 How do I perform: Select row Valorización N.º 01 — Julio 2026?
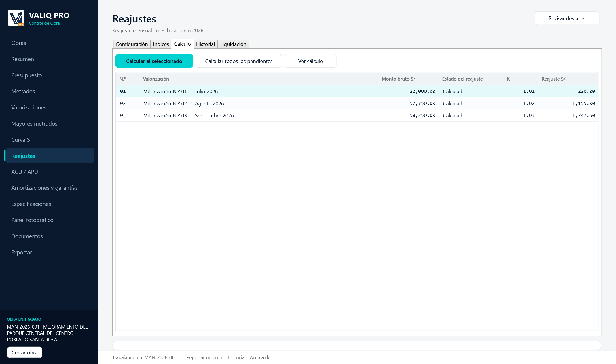click(x=357, y=91)
